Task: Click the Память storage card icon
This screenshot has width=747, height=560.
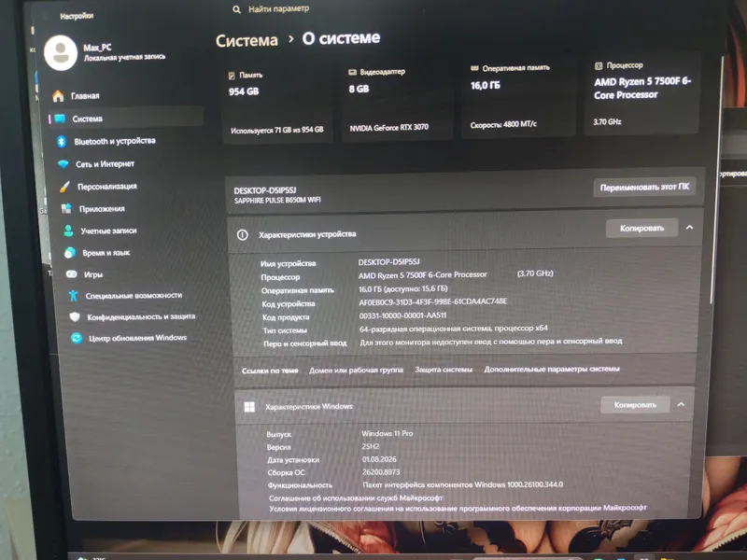Action: (x=232, y=76)
